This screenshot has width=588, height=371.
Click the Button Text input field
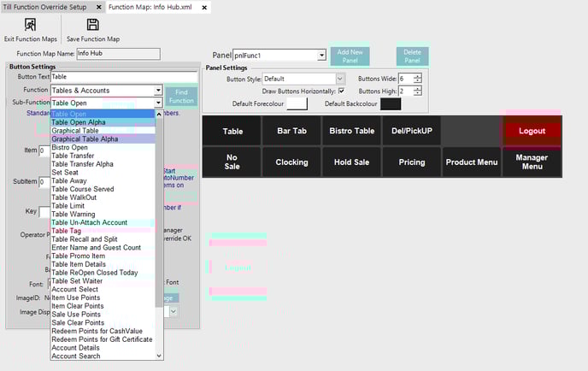(124, 77)
